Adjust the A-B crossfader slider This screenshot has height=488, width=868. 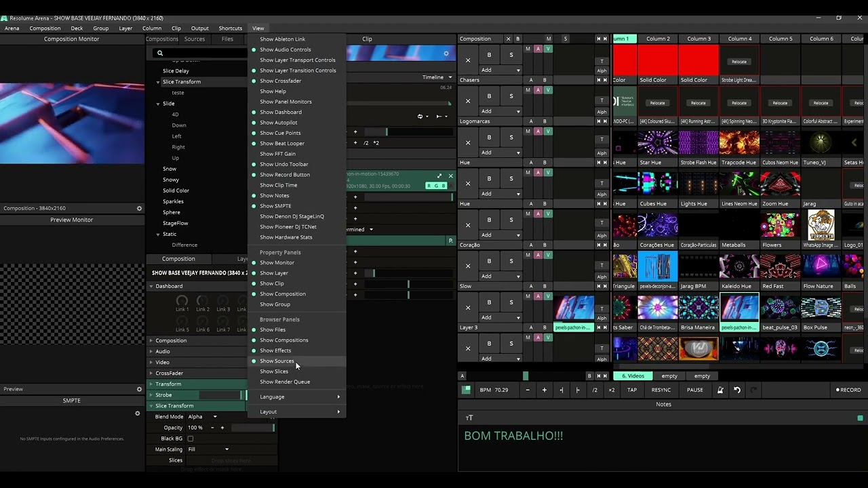(x=526, y=375)
